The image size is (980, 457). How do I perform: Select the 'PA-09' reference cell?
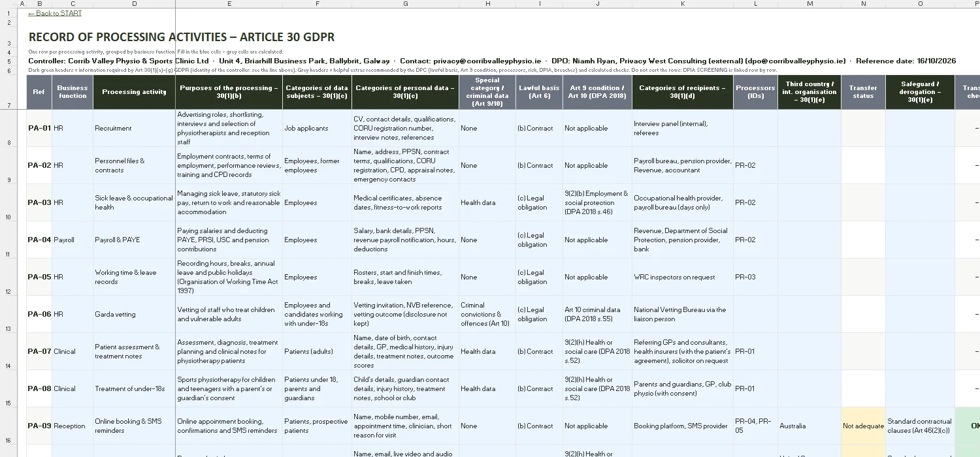point(39,426)
